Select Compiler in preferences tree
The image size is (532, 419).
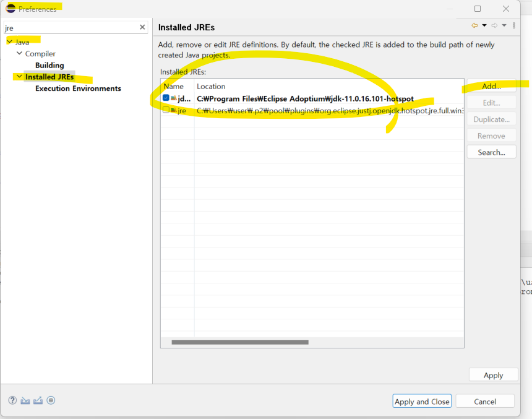click(x=40, y=54)
